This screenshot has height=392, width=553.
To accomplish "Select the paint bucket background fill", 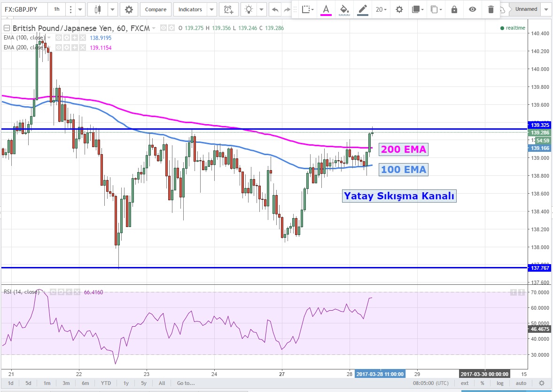I will tap(344, 9).
